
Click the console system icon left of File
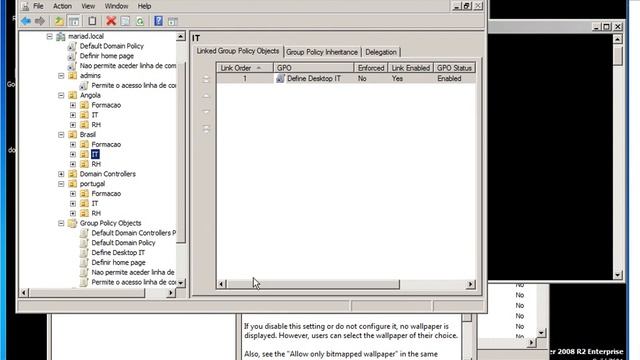[25, 6]
